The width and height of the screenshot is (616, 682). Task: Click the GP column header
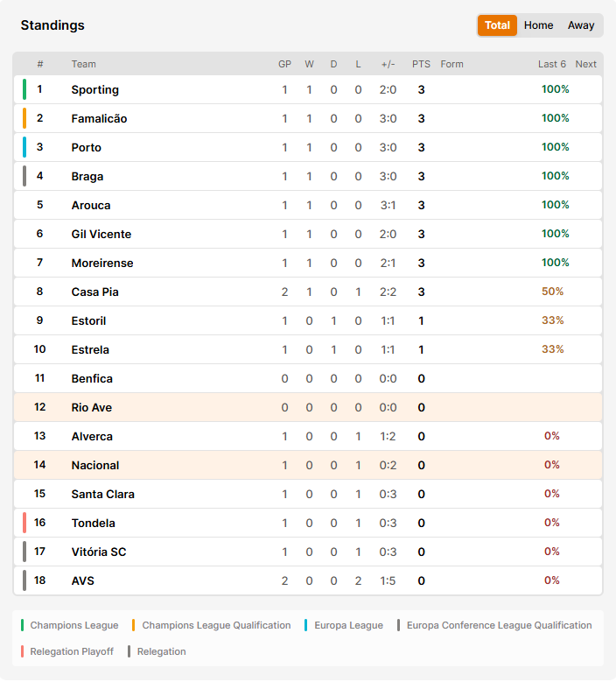[x=284, y=64]
